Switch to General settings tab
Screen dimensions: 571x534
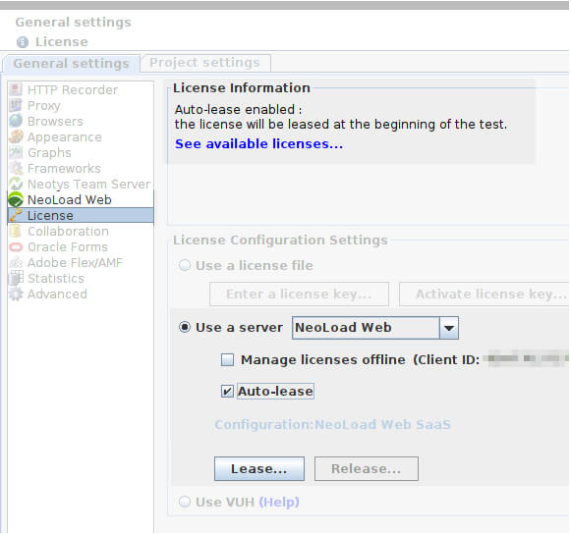(x=71, y=64)
